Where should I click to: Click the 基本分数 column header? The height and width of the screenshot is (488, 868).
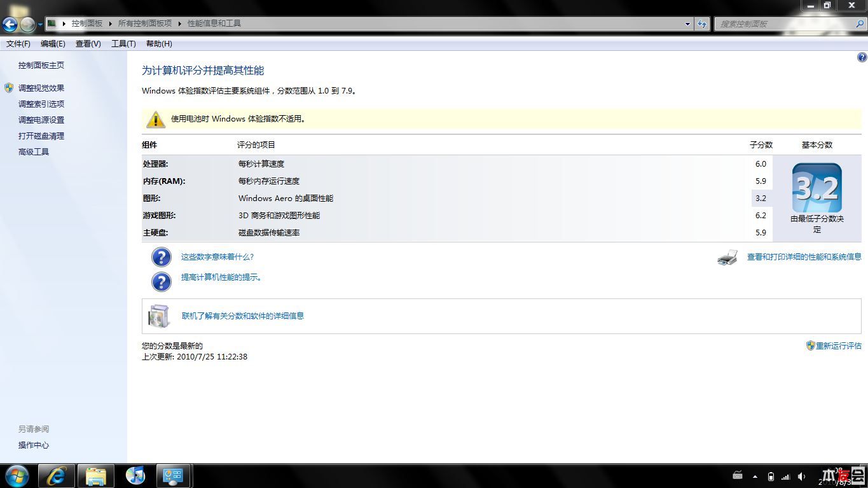pos(817,145)
